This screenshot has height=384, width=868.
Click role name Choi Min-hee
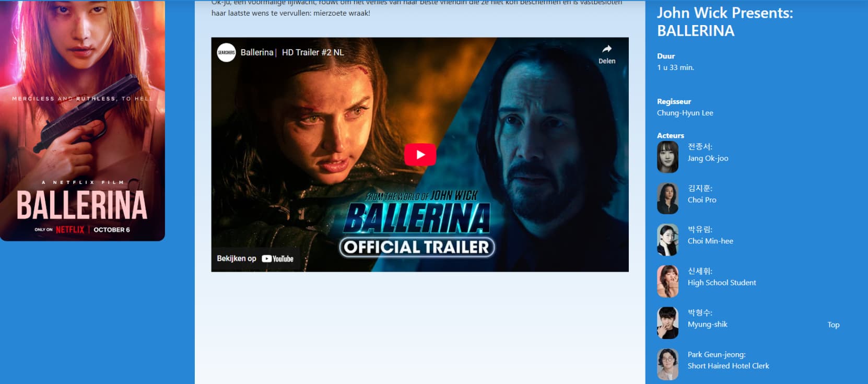pyautogui.click(x=710, y=241)
